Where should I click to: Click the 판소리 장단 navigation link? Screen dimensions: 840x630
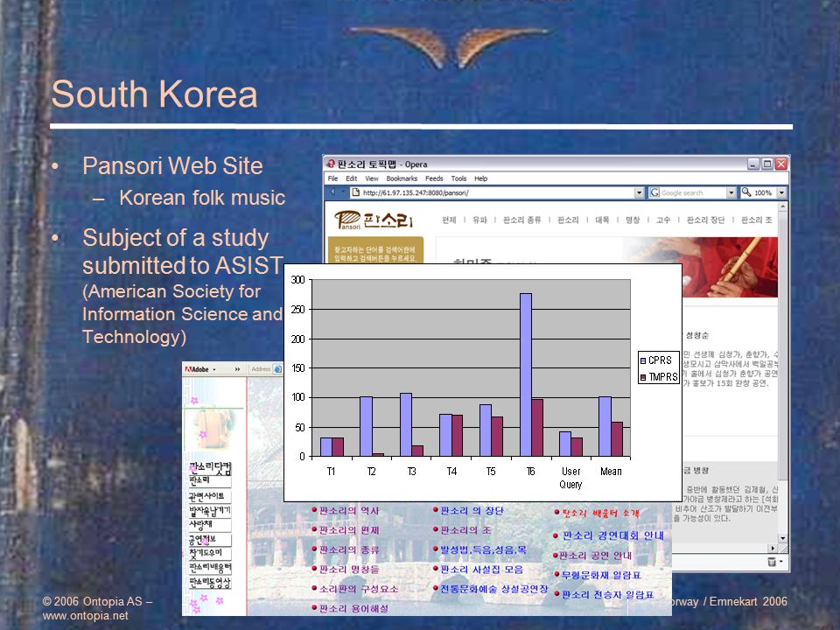(705, 220)
